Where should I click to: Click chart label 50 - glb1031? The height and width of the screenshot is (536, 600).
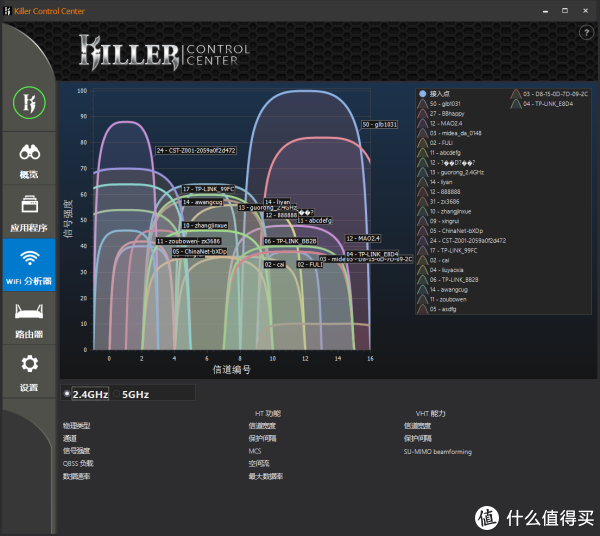pos(380,124)
